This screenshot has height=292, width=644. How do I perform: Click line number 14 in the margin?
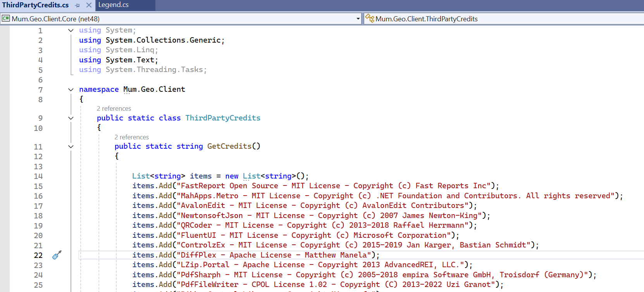coord(38,176)
